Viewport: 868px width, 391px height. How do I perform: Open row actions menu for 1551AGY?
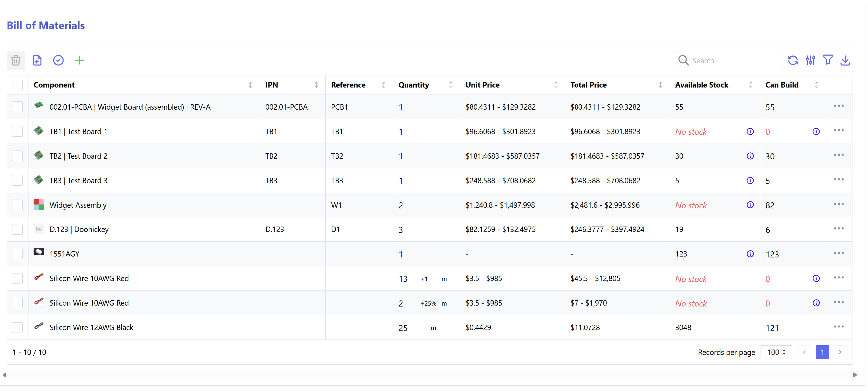(838, 253)
